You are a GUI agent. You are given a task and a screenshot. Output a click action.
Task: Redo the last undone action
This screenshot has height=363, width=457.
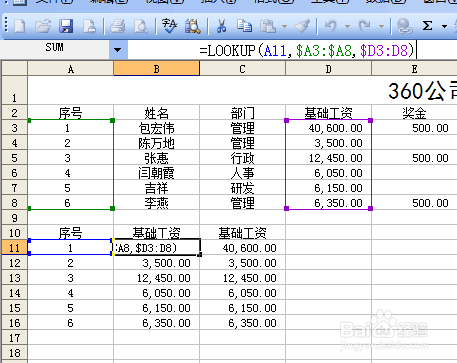(364, 26)
